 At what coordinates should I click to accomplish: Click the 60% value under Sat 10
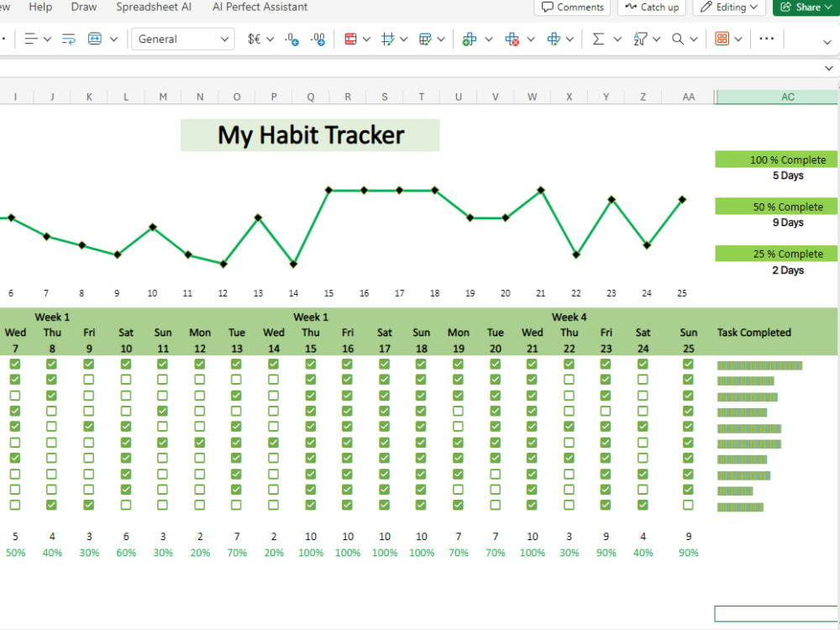[x=126, y=553]
